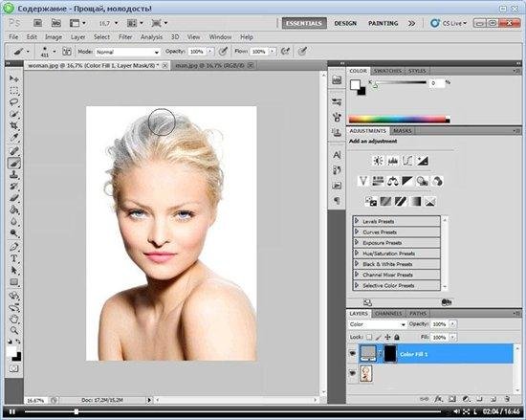This screenshot has height=420, width=526.
Task: Select the Color Fill 1 layer mask thumbnail
Action: point(390,354)
